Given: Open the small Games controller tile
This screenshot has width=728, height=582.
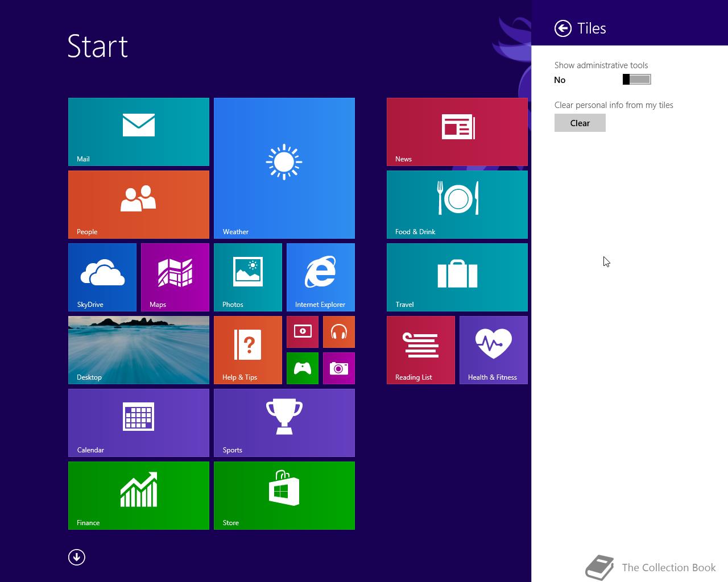Looking at the screenshot, I should pyautogui.click(x=303, y=368).
